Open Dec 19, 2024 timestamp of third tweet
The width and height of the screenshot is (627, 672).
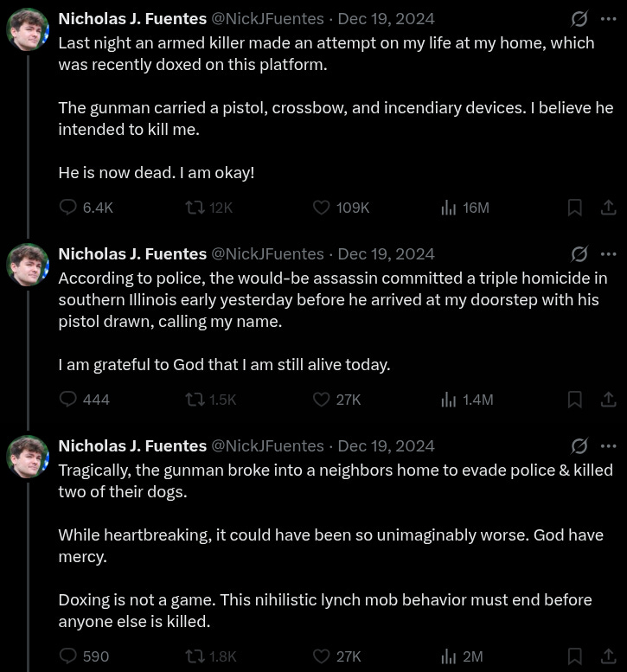click(386, 445)
